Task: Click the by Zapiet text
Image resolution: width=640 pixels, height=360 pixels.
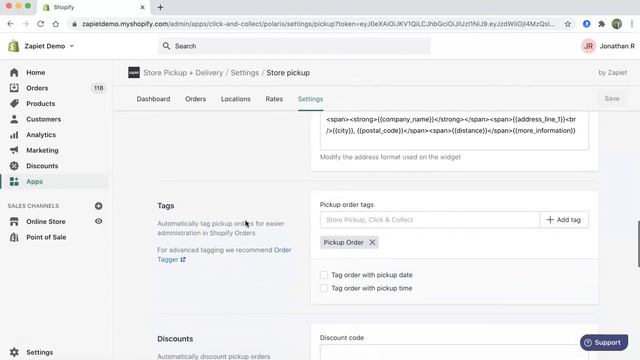Action: [x=612, y=73]
